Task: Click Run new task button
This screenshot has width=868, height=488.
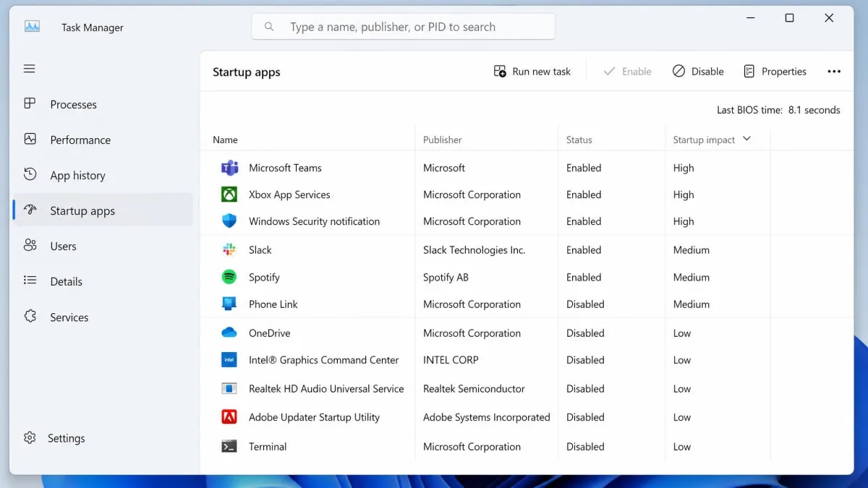Action: (x=532, y=72)
